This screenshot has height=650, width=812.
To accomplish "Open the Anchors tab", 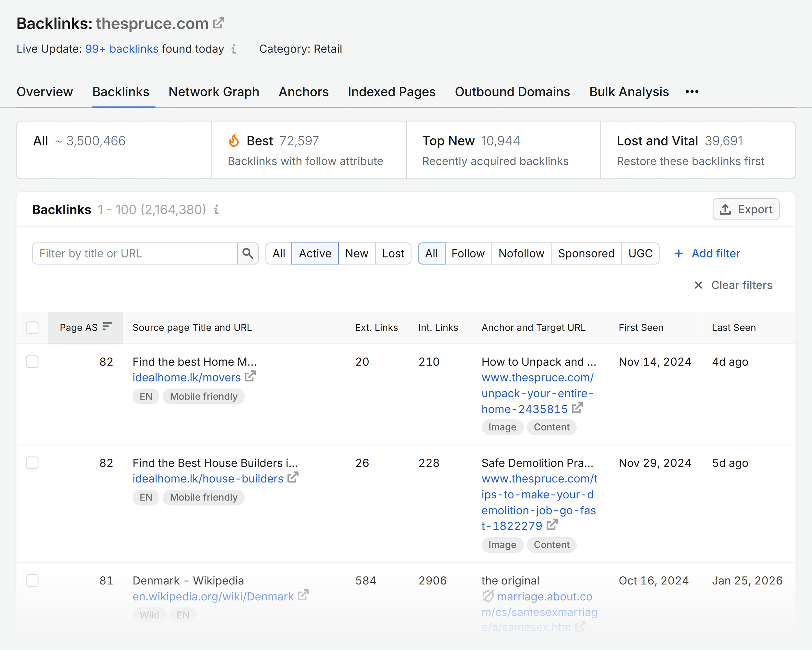I will pos(304,92).
